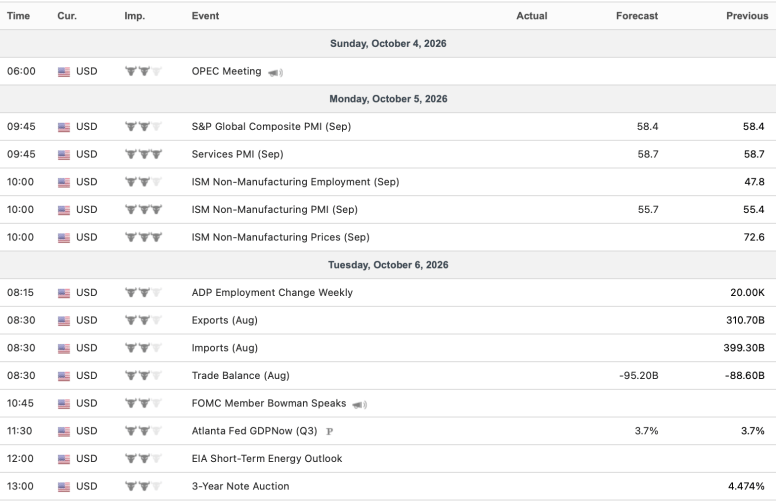Click the importance bulls for ISM Non-Manufacturing PMI
Viewport: 776px width, 503px height.
point(143,210)
